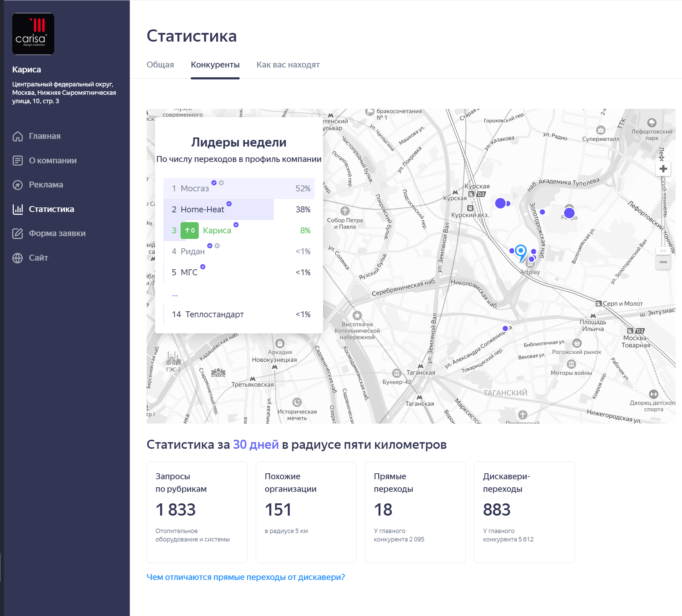Zoom in the map with the plus button

pyautogui.click(x=663, y=169)
